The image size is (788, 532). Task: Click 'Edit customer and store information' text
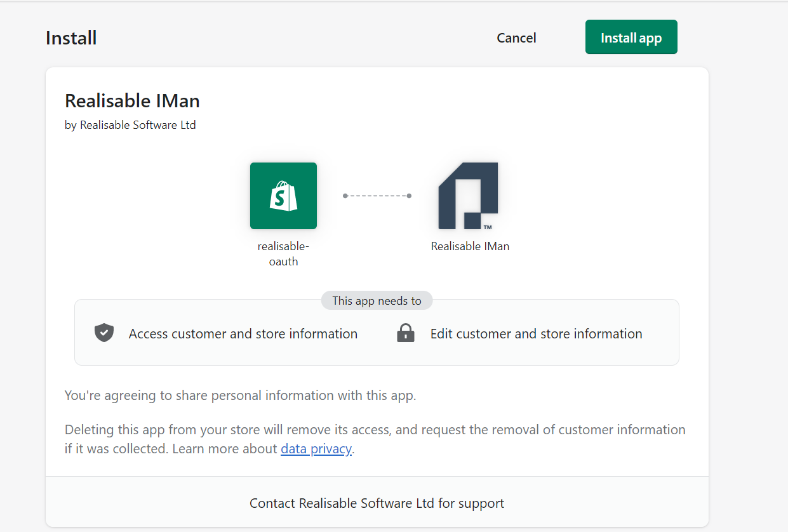coord(536,334)
